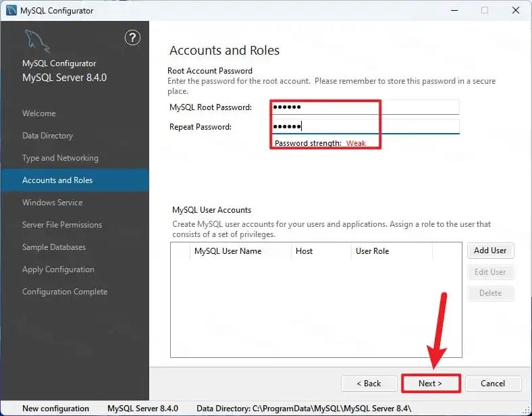Go back with the Back button
Image resolution: width=532 pixels, height=416 pixels.
coord(369,384)
